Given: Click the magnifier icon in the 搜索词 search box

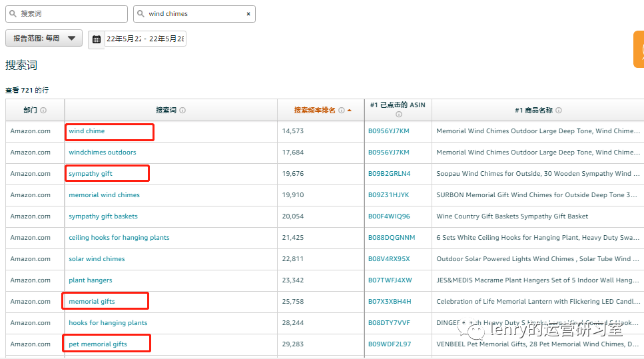Looking at the screenshot, I should click(13, 13).
